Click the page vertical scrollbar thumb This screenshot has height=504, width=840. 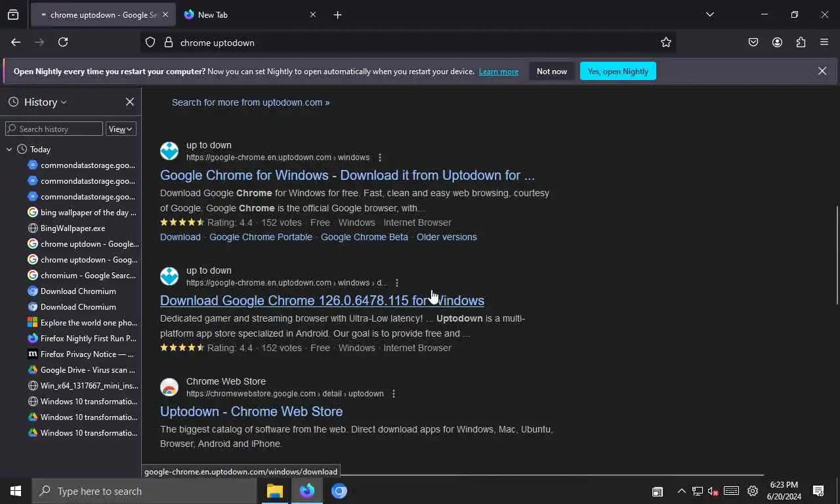coord(837,255)
